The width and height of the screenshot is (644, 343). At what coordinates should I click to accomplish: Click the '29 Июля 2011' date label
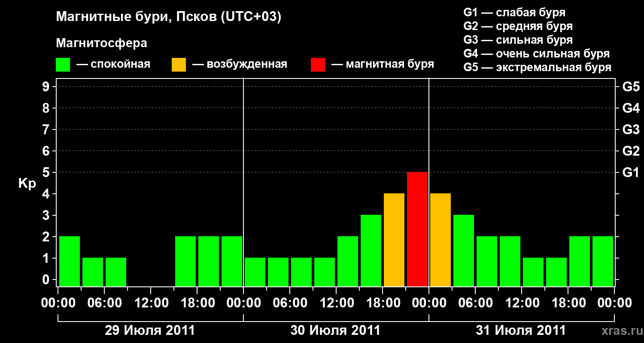tap(150, 331)
